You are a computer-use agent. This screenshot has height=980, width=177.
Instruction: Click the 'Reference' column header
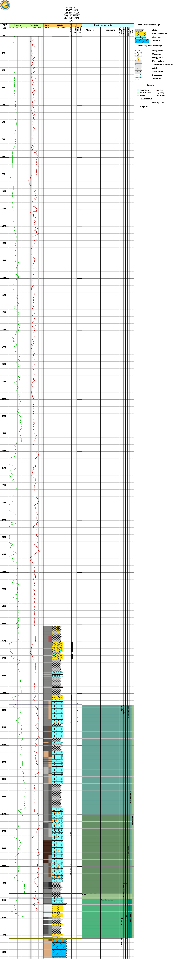[x=17, y=25]
